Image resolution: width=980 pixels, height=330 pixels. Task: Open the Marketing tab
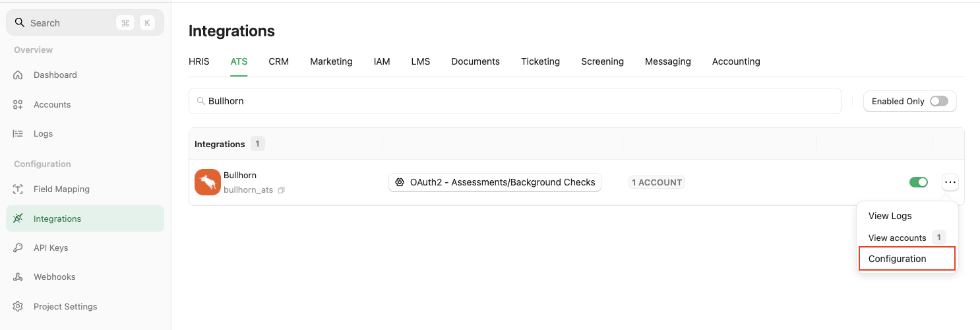[x=331, y=61]
